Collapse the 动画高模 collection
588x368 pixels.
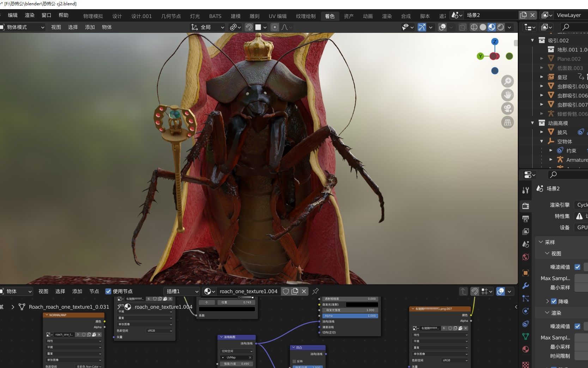[533, 123]
